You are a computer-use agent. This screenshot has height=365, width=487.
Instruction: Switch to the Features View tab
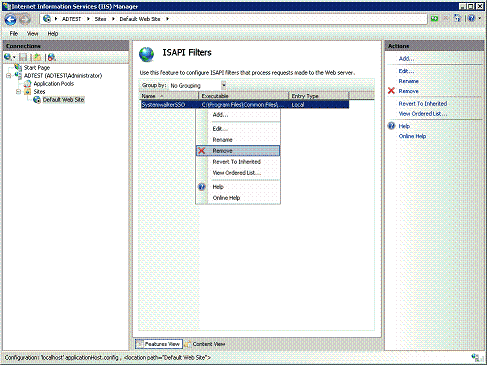click(x=159, y=344)
